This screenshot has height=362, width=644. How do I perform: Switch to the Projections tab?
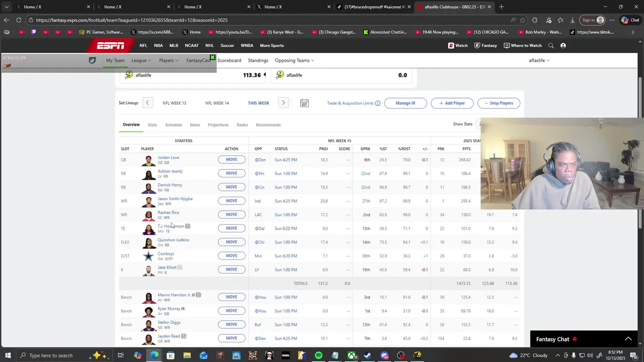218,125
